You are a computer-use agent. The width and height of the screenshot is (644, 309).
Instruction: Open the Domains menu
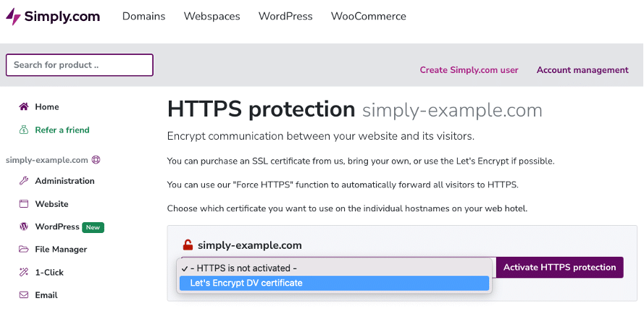pyautogui.click(x=143, y=17)
